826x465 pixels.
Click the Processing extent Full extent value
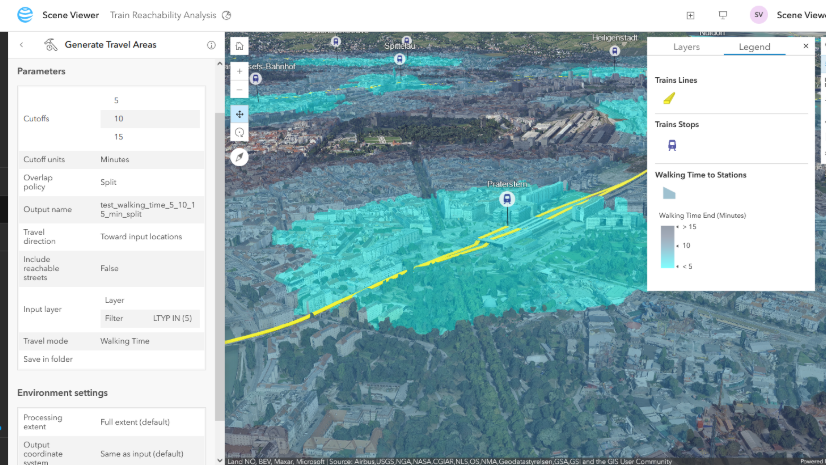point(135,422)
